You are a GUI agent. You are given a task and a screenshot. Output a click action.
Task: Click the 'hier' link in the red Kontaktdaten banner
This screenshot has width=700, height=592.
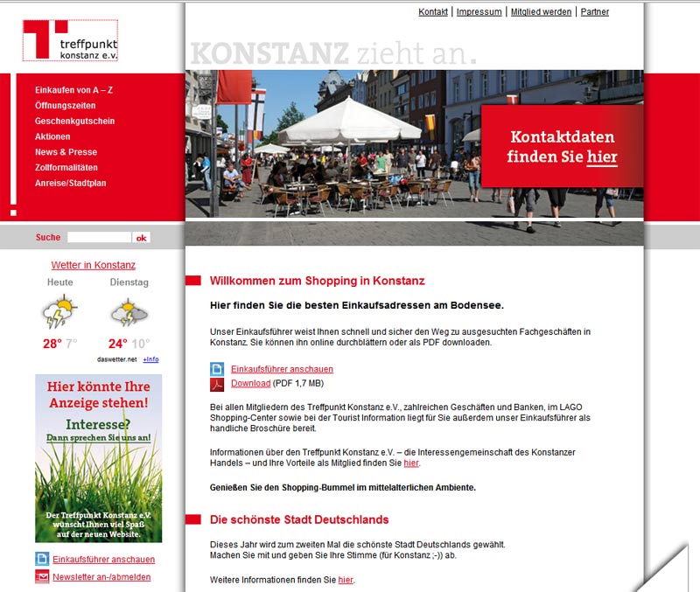602,157
